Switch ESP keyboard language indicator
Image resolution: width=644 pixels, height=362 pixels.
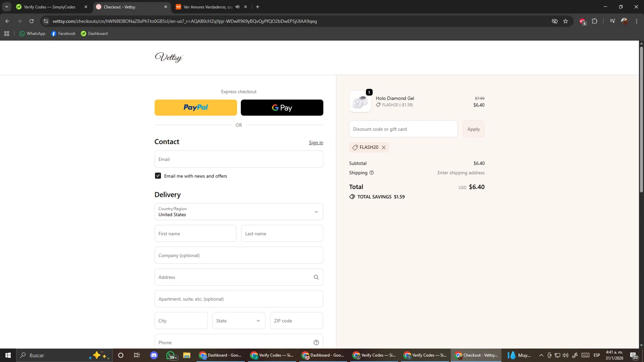pyautogui.click(x=597, y=355)
